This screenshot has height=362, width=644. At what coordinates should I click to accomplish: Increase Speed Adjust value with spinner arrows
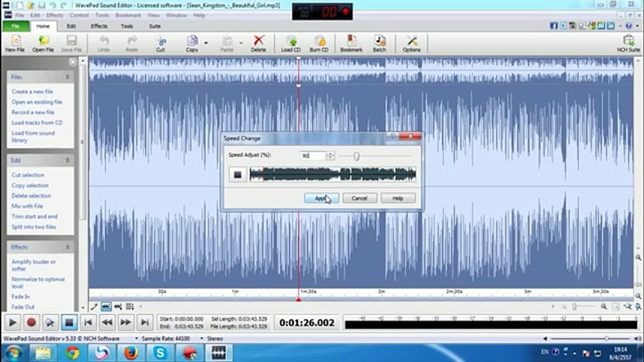coord(330,154)
